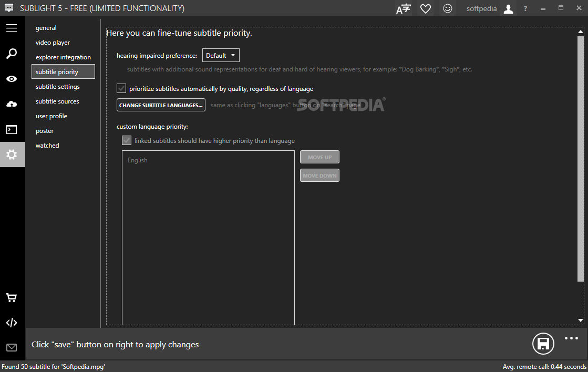The height and width of the screenshot is (372, 588).
Task: Click the heart icon in title bar
Action: click(426, 8)
